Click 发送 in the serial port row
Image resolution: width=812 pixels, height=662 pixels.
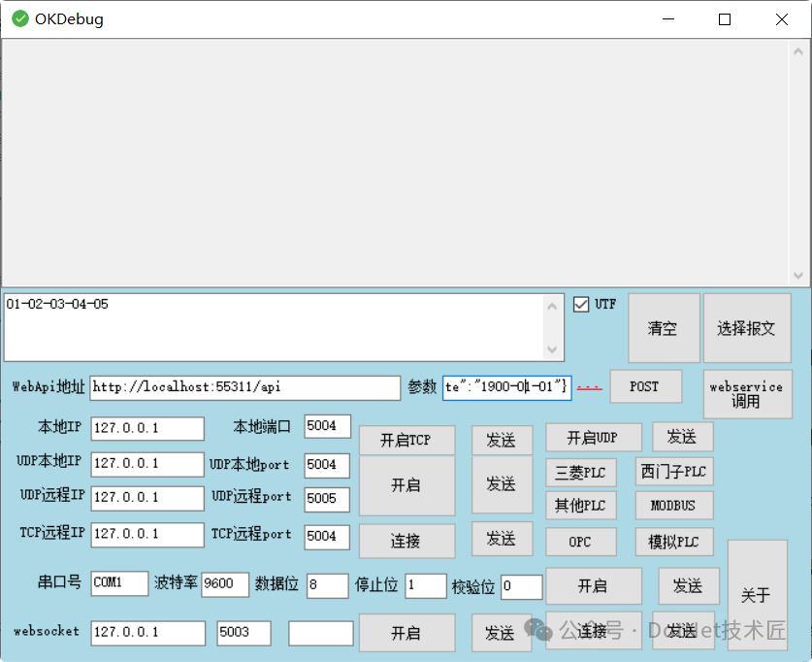pyautogui.click(x=689, y=586)
